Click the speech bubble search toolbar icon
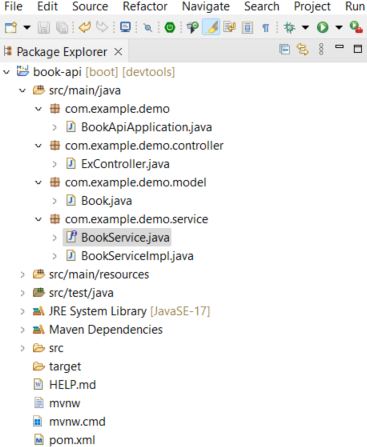This screenshot has width=367, height=447. 193,27
